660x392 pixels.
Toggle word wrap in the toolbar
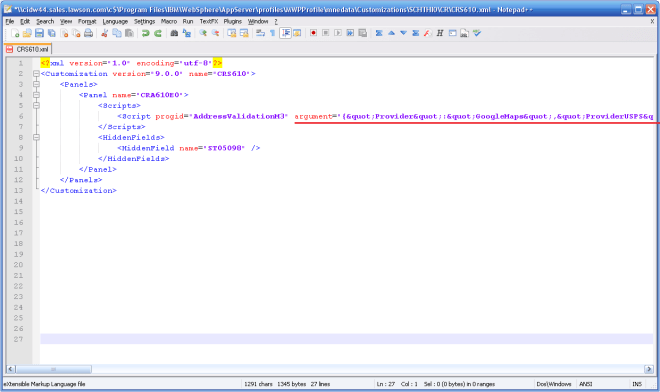(x=260, y=33)
